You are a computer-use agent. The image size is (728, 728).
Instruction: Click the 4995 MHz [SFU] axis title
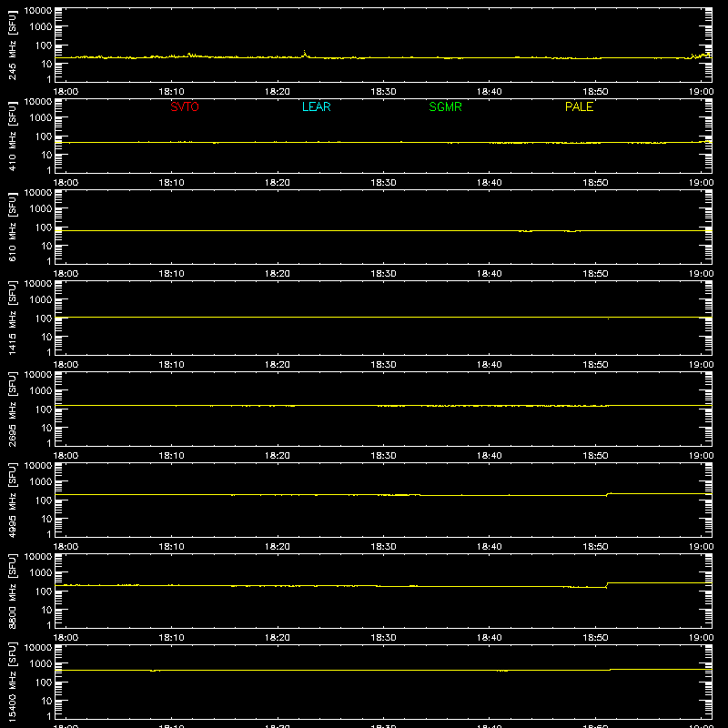pos(12,500)
